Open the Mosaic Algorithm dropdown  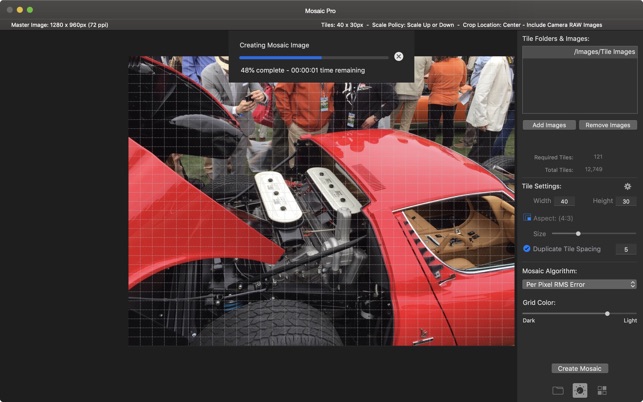(x=579, y=284)
